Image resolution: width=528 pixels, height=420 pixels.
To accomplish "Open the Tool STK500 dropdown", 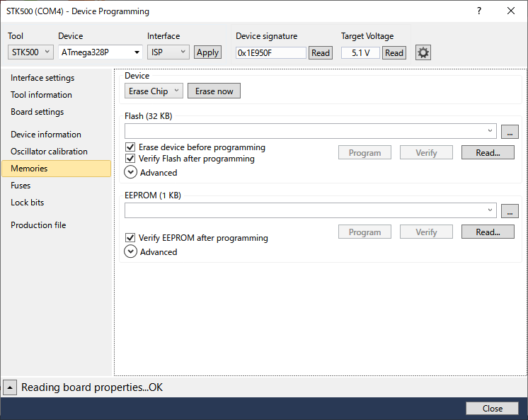I will click(30, 52).
